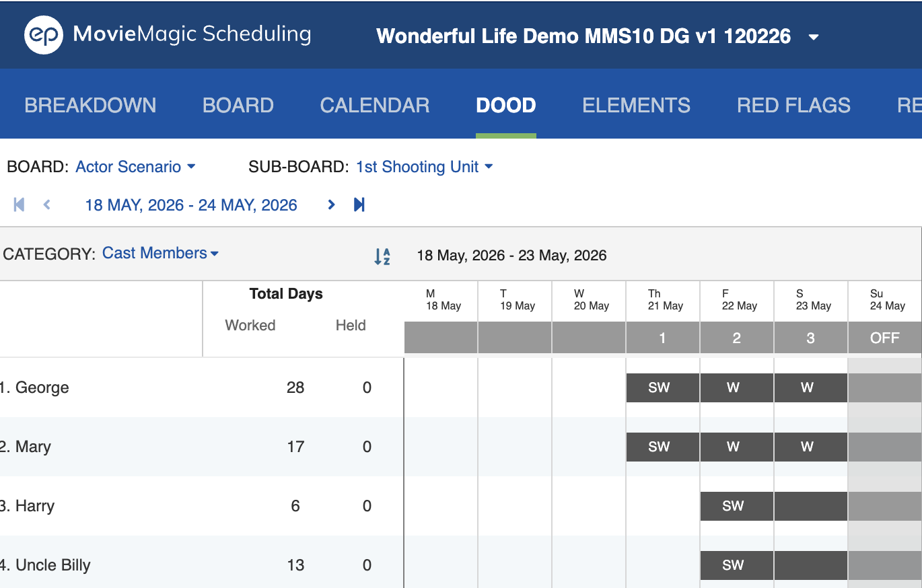Click George's SW cell on Thursday 21 May
This screenshot has width=922, height=588.
(x=662, y=388)
